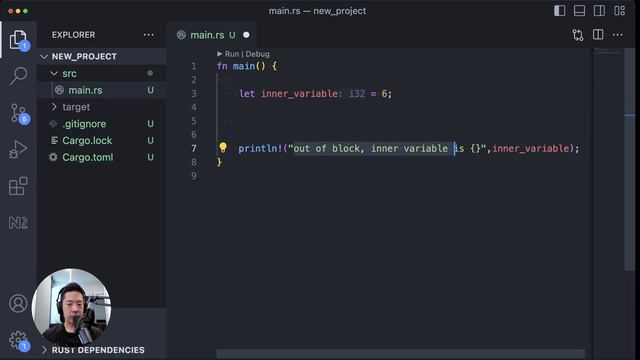The height and width of the screenshot is (360, 640).
Task: Click the presenter webcam thumbnail
Action: (71, 307)
